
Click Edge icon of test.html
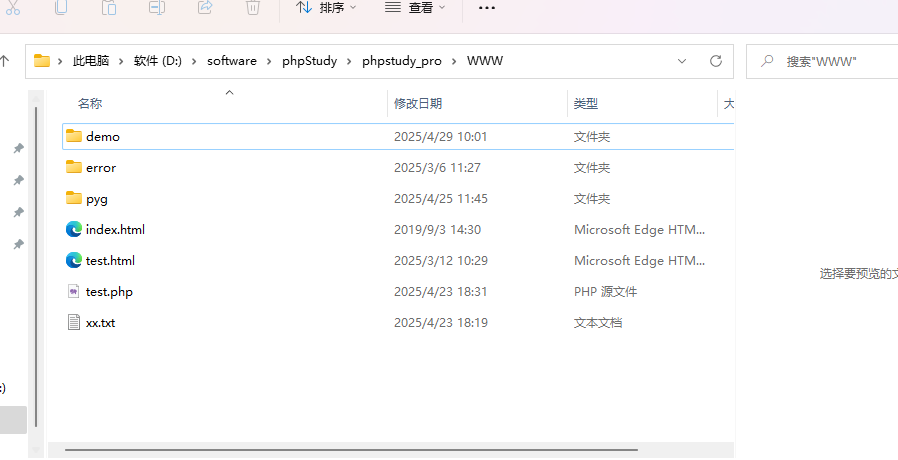pos(74,260)
